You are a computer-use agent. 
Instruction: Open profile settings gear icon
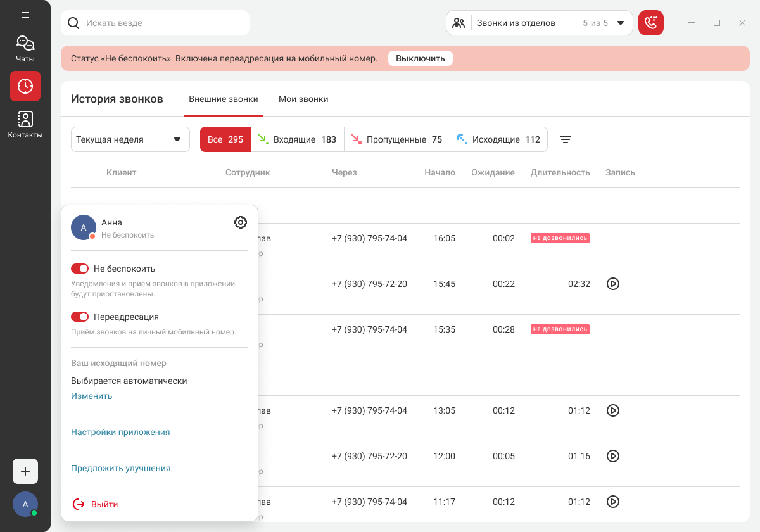[241, 222]
